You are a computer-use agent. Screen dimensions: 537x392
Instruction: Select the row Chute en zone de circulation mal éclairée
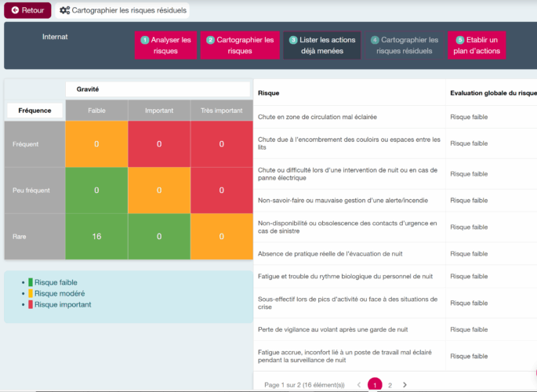coord(317,117)
